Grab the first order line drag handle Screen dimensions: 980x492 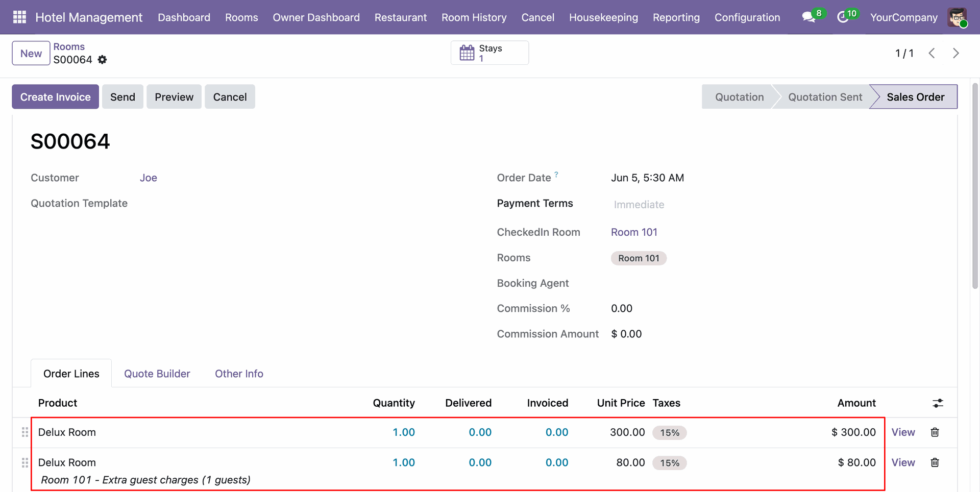click(24, 432)
